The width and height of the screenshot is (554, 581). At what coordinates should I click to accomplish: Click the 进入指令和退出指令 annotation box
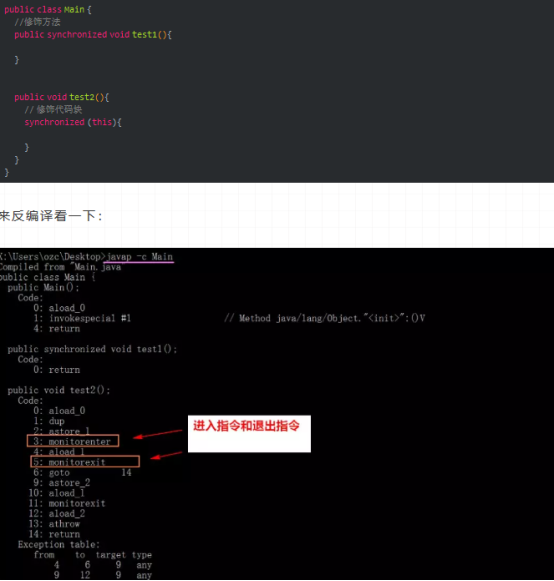[249, 434]
